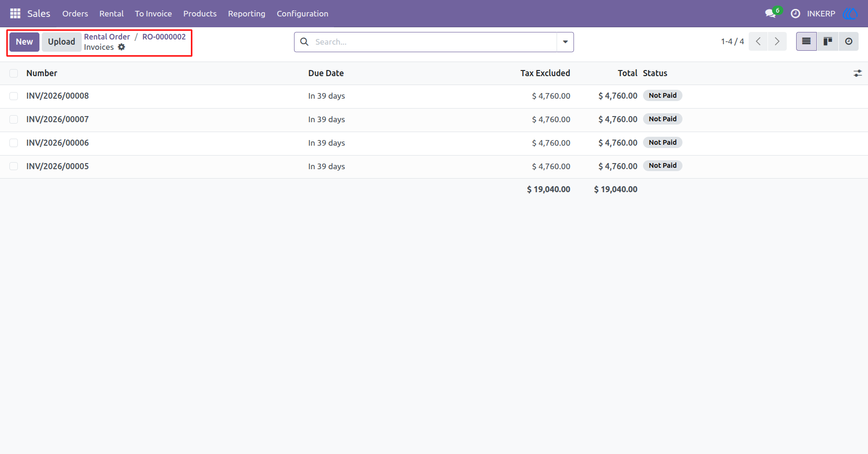Open the Reporting menu
868x454 pixels.
coord(247,14)
